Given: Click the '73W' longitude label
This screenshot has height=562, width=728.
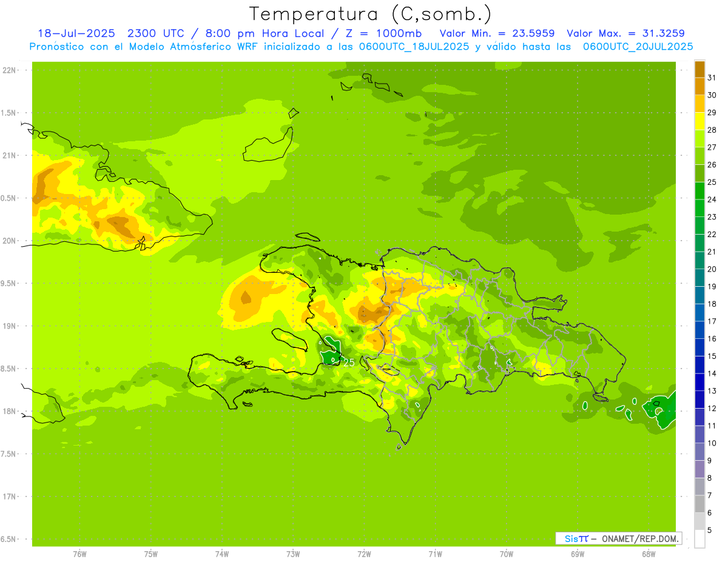Looking at the screenshot, I should 293,554.
